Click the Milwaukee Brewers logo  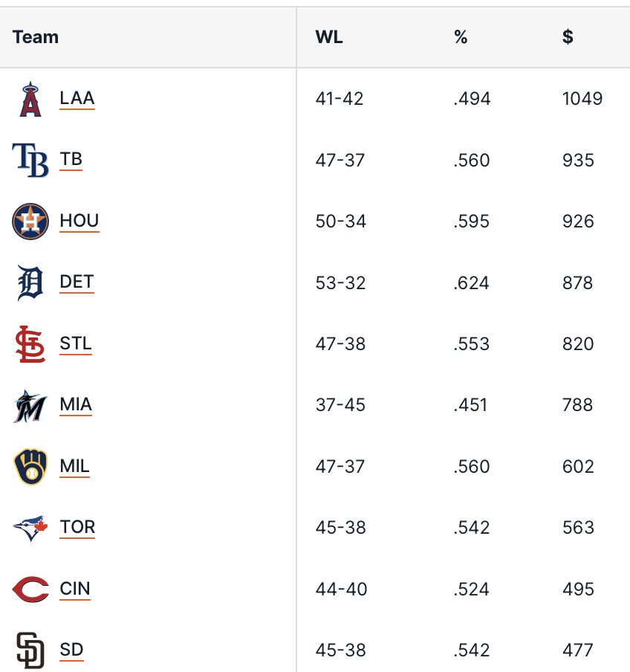pos(30,467)
